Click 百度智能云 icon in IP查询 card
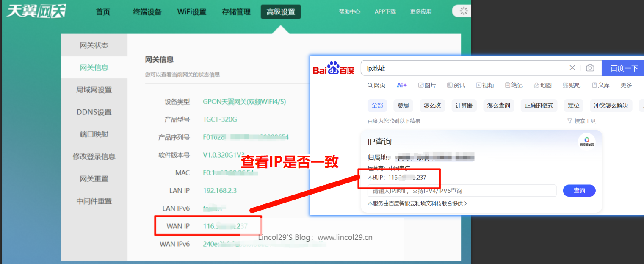Viewport: 644px width, 264px height. pos(586,142)
